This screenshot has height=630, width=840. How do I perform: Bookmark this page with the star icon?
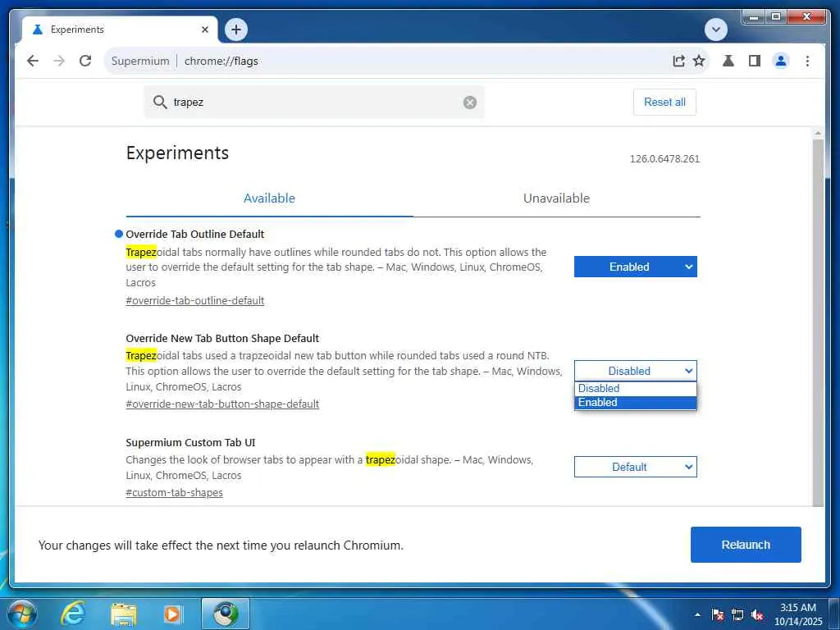(699, 61)
